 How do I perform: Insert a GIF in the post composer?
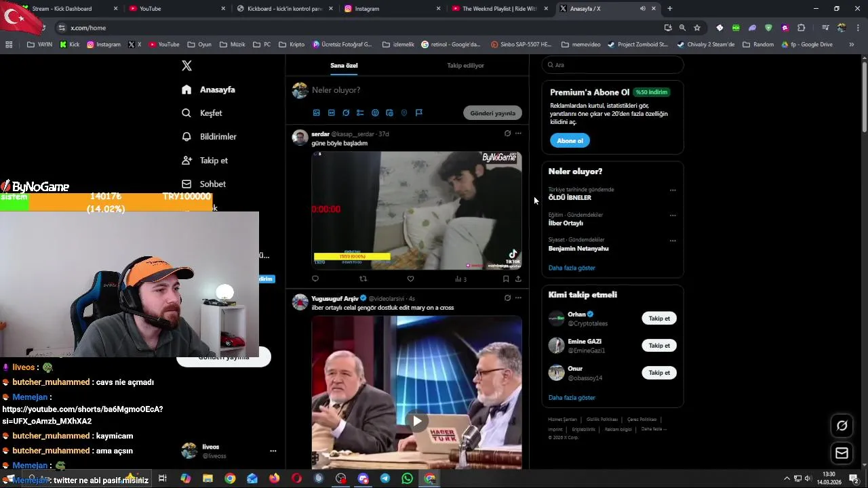pyautogui.click(x=331, y=113)
